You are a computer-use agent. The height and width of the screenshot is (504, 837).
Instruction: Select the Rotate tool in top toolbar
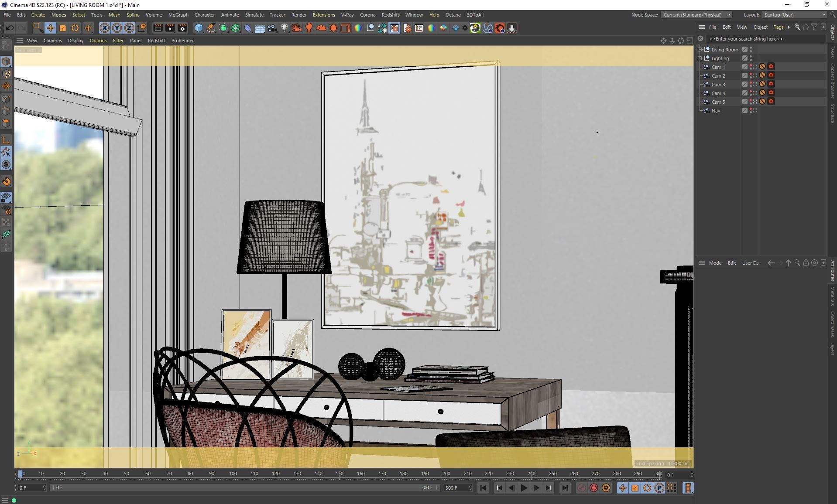click(75, 28)
